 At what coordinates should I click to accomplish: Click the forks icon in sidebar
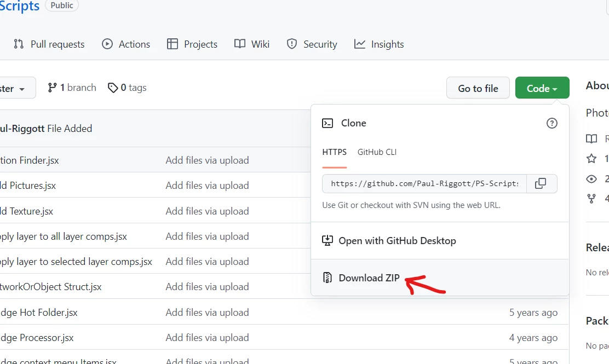591,199
